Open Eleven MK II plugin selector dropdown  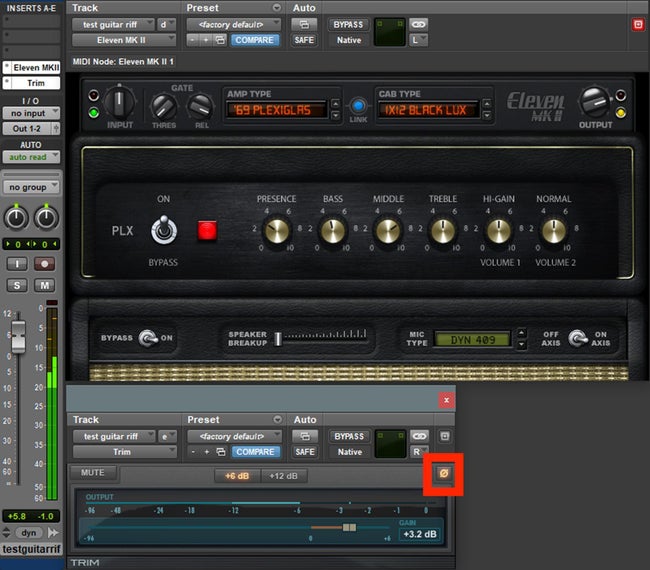pyautogui.click(x=124, y=40)
